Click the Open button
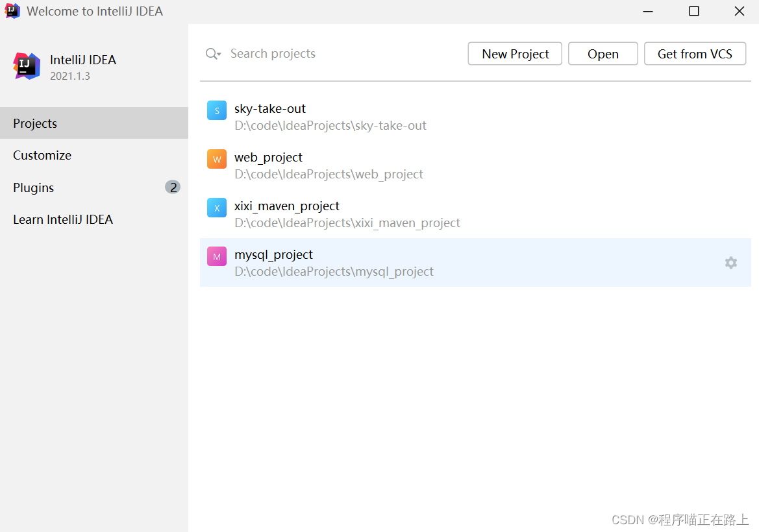The width and height of the screenshot is (759, 532). click(x=603, y=54)
